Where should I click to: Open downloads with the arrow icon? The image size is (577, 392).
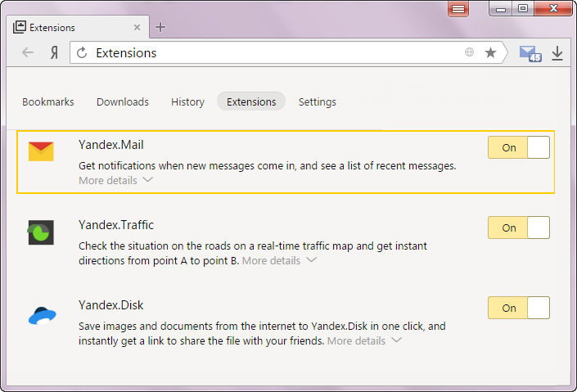point(557,53)
